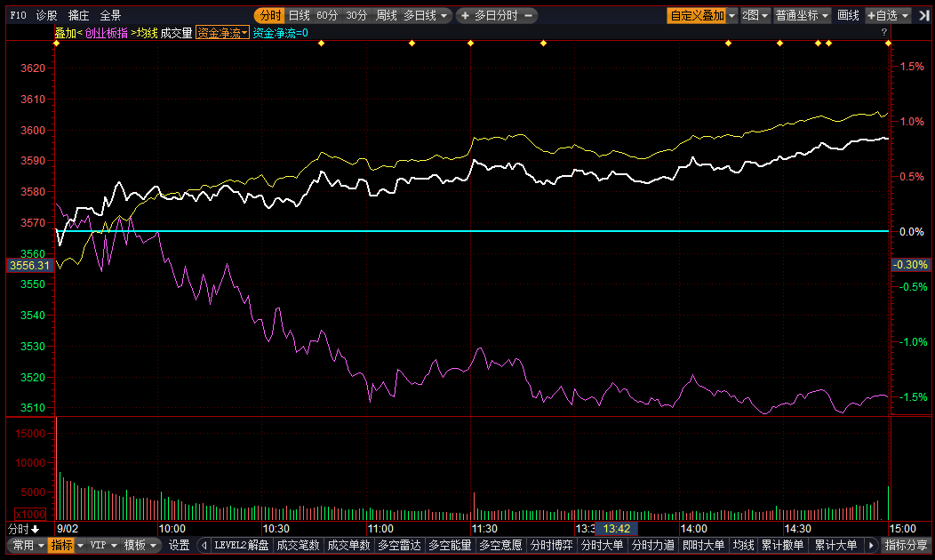Toggle the 自定义叠加 overlay button

(x=697, y=15)
